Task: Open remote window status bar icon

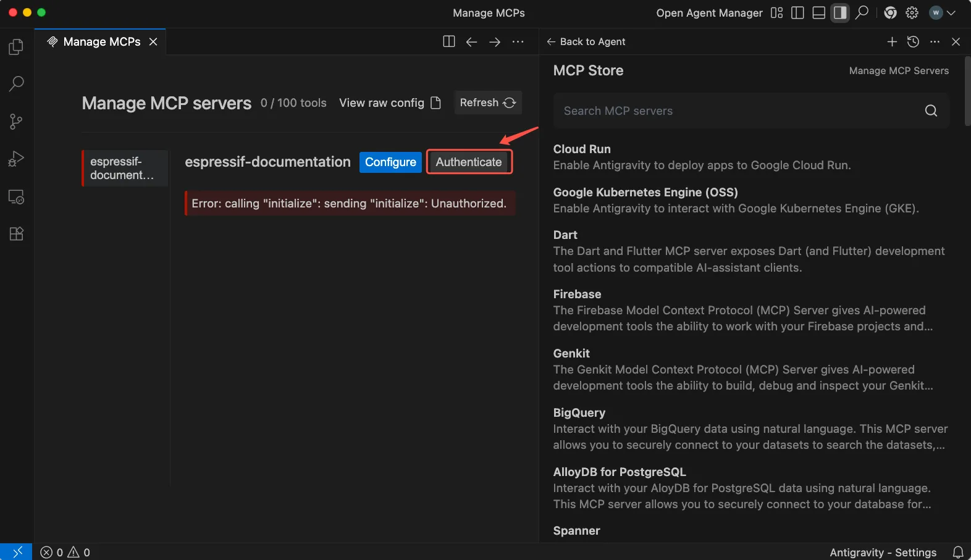Action: click(17, 552)
